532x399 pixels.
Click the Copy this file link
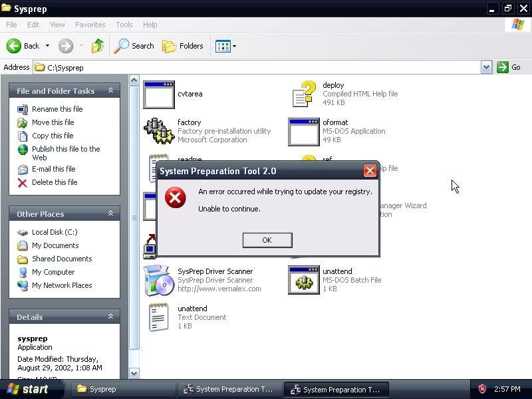point(53,136)
